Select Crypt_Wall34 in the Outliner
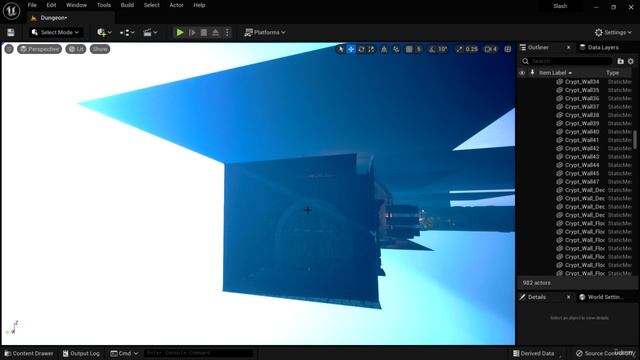 [582, 82]
